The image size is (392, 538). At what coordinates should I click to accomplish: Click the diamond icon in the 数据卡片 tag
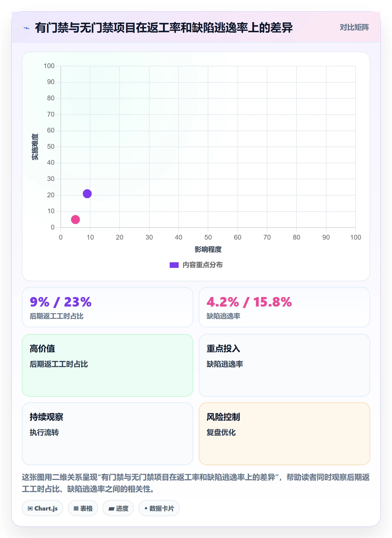tap(146, 508)
